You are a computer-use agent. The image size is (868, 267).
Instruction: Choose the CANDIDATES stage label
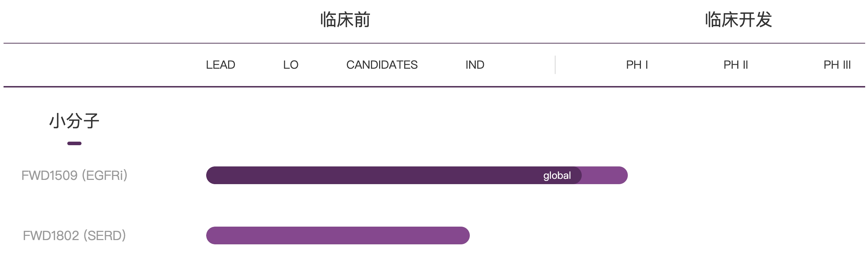pyautogui.click(x=382, y=65)
